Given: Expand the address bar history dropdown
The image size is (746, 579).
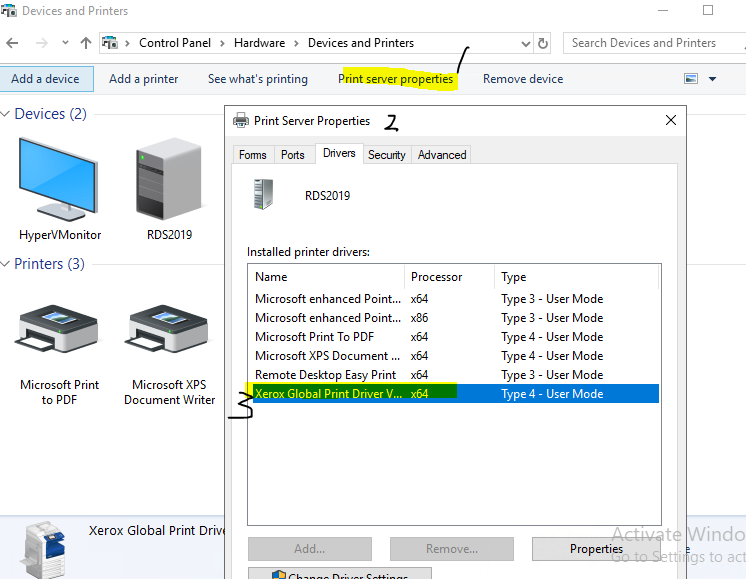Looking at the screenshot, I should click(525, 44).
